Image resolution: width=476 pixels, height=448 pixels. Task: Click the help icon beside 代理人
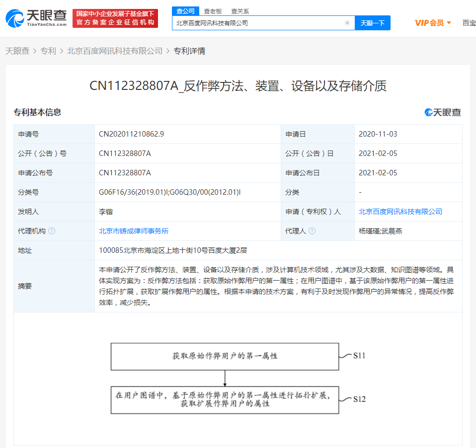[312, 231]
